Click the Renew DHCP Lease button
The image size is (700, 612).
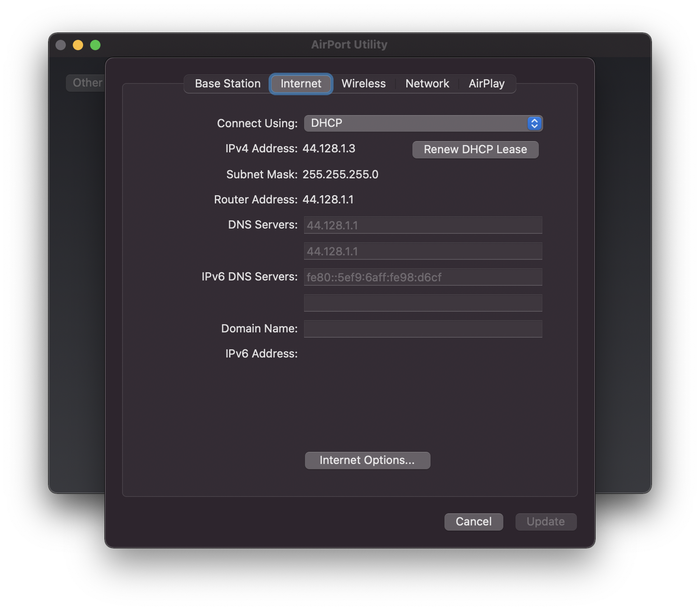click(475, 149)
